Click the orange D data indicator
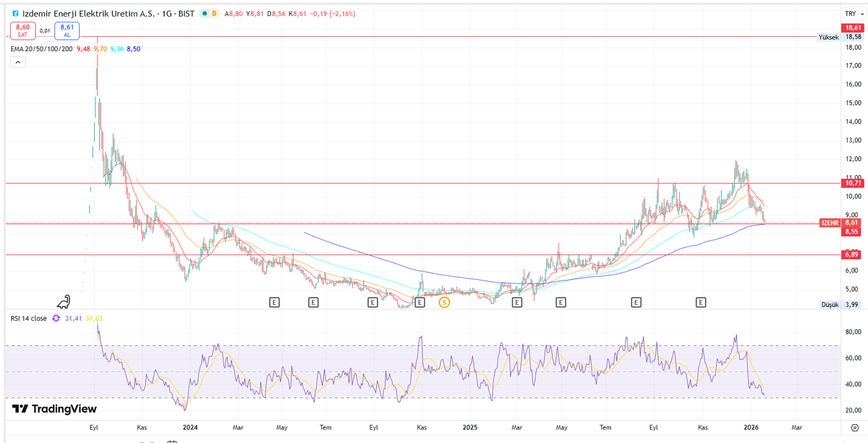The width and height of the screenshot is (868, 443). click(x=216, y=13)
